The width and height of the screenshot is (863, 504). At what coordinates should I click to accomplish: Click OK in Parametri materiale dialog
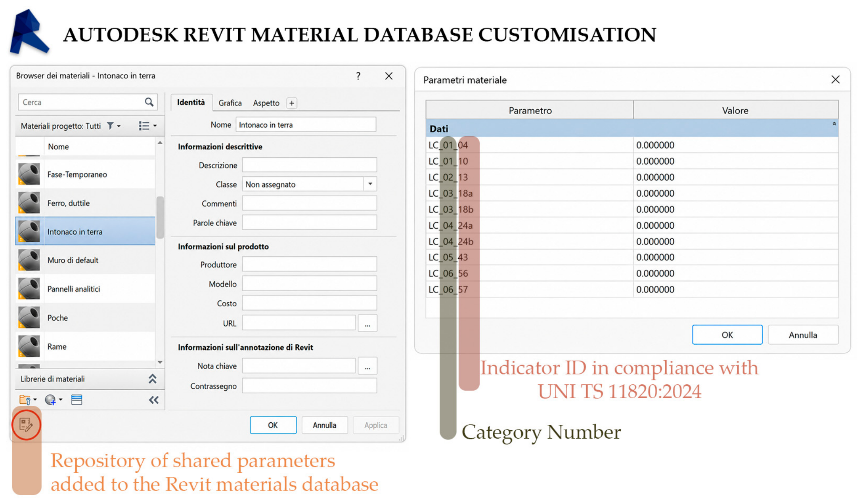pos(727,335)
